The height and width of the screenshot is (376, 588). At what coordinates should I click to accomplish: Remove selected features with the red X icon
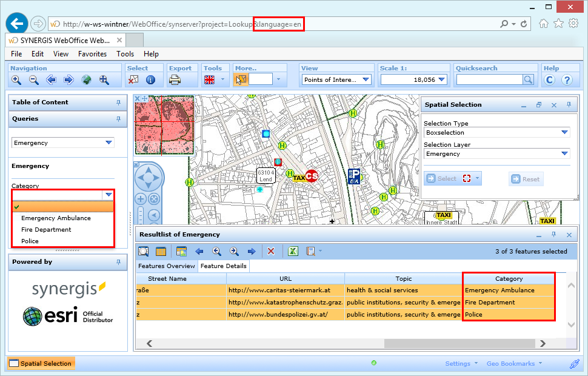(x=271, y=250)
